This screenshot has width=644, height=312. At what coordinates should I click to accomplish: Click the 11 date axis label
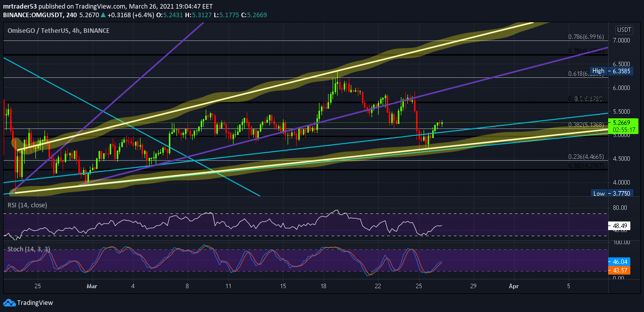pyautogui.click(x=228, y=286)
